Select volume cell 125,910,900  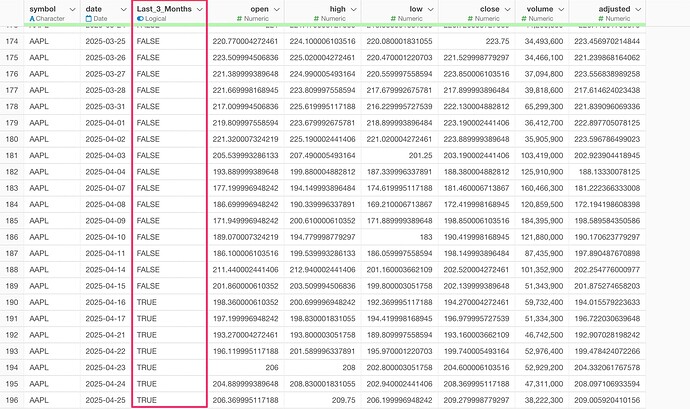[x=542, y=172]
